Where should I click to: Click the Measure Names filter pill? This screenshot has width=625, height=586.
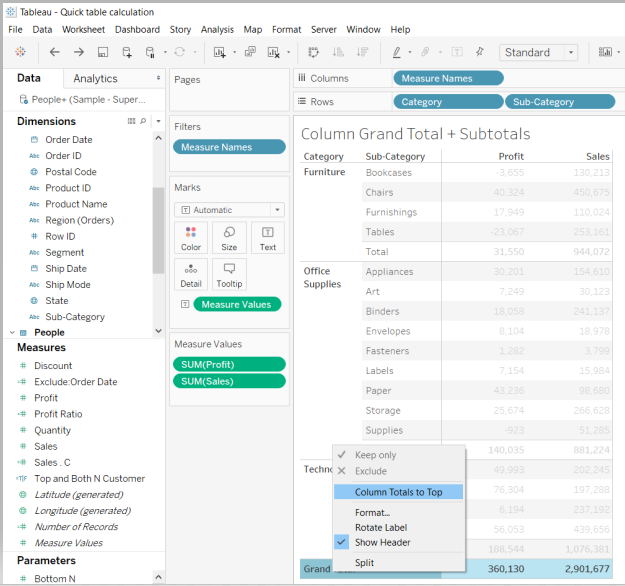[x=229, y=147]
